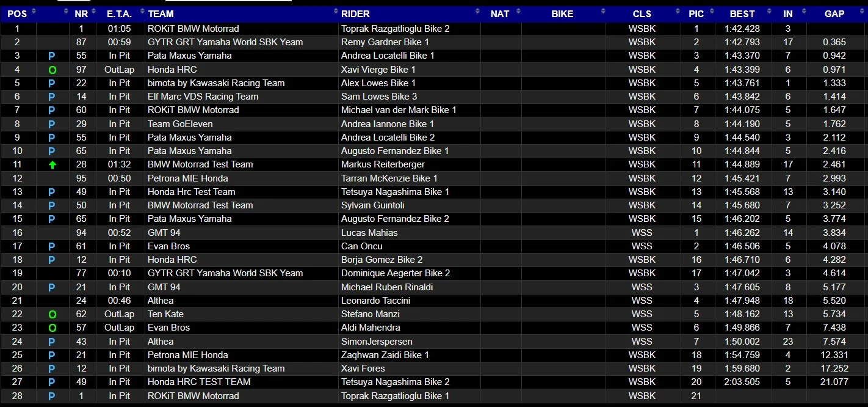Click the pit icon in Sam Lowes' row
The width and height of the screenshot is (868, 407).
(x=52, y=97)
